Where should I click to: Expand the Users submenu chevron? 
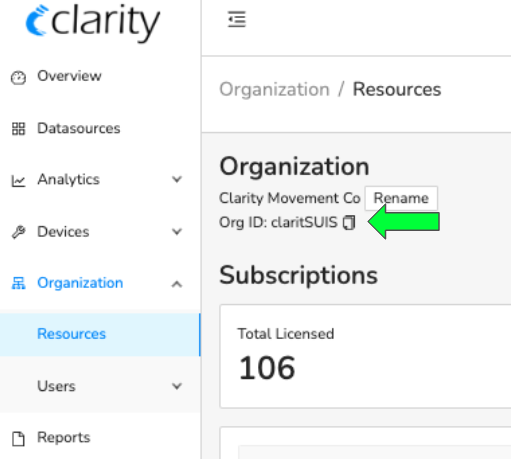point(177,386)
